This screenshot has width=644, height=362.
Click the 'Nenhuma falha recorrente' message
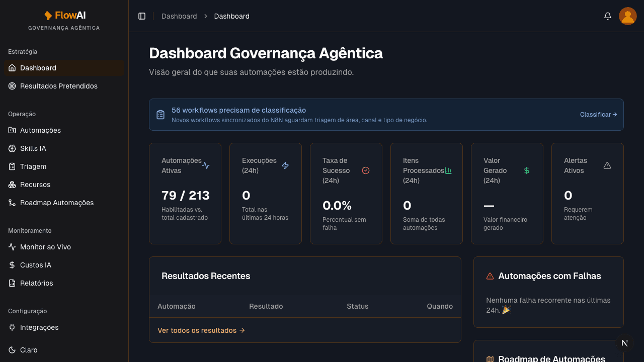coord(548,305)
